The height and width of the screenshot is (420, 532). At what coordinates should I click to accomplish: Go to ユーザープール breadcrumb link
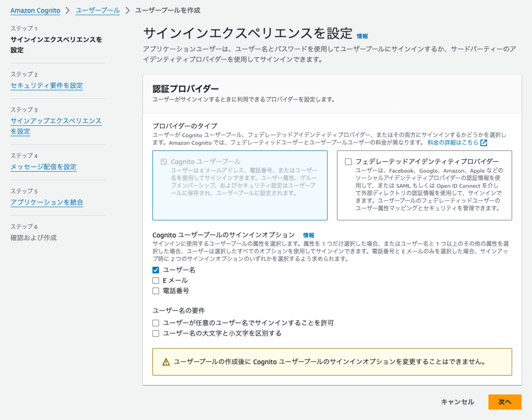click(x=98, y=10)
